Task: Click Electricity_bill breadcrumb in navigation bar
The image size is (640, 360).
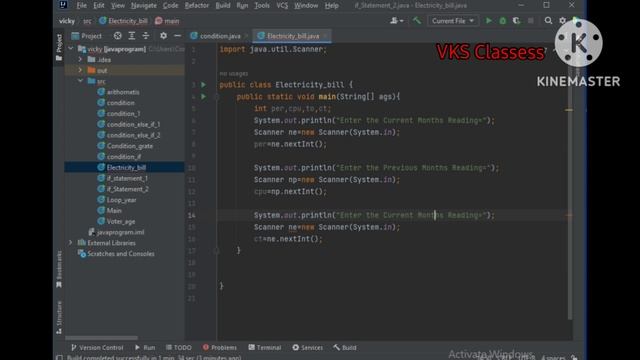Action: coord(124,21)
